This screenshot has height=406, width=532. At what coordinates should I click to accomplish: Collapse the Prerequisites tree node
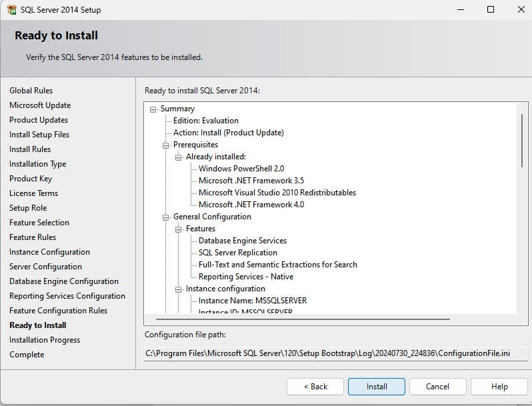166,145
